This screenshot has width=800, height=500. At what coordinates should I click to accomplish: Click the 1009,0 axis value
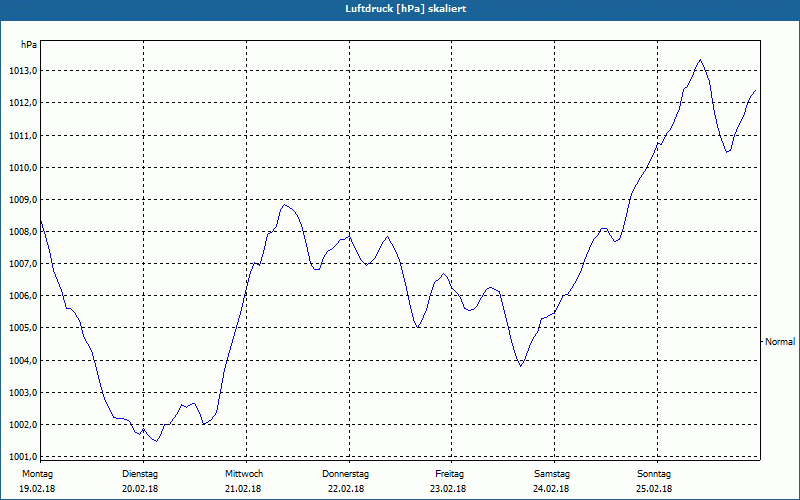tap(23, 199)
